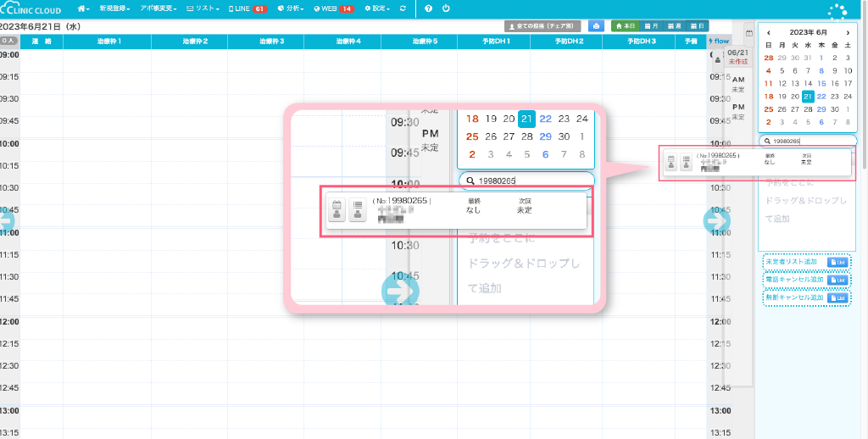Screen dimensions: 868x439
Task: Expand the 新規登録 dropdown menu
Action: [114, 8]
